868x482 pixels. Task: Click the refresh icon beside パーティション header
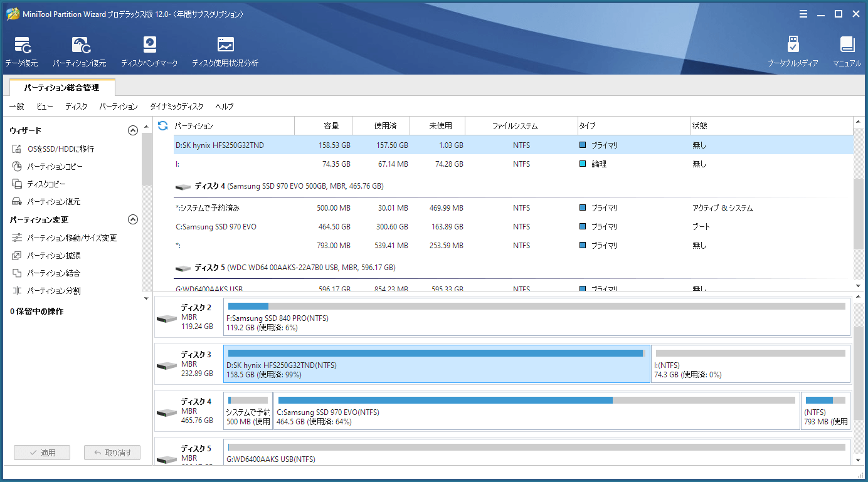click(162, 126)
